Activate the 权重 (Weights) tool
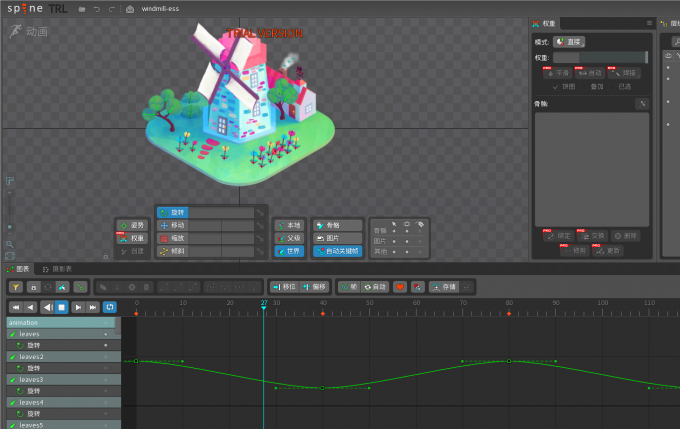 [x=132, y=238]
